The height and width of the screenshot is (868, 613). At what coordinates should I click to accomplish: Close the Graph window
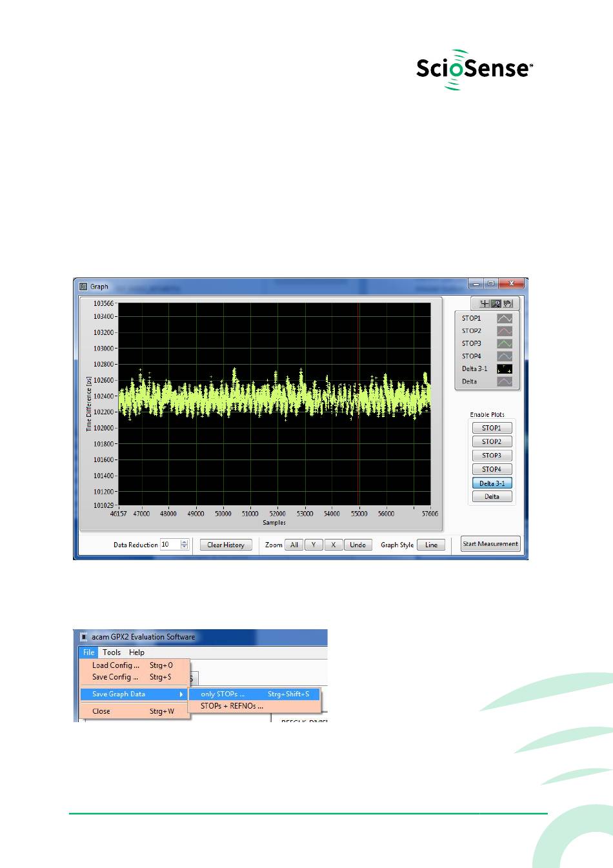tap(512, 284)
